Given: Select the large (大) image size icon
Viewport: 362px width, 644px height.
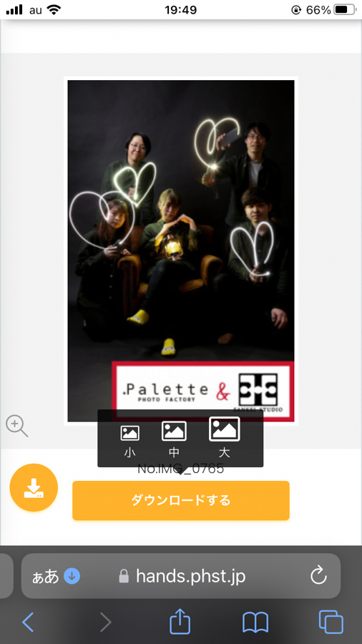Looking at the screenshot, I should 224,429.
